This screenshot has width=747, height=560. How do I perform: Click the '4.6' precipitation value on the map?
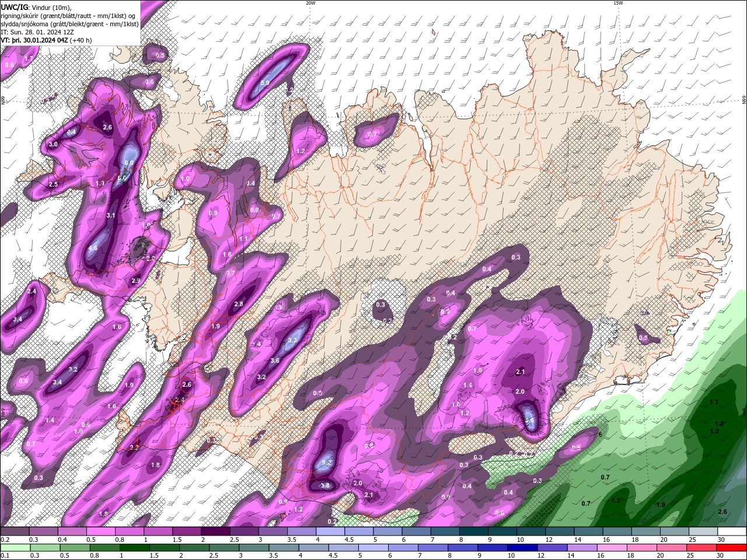click(x=93, y=248)
